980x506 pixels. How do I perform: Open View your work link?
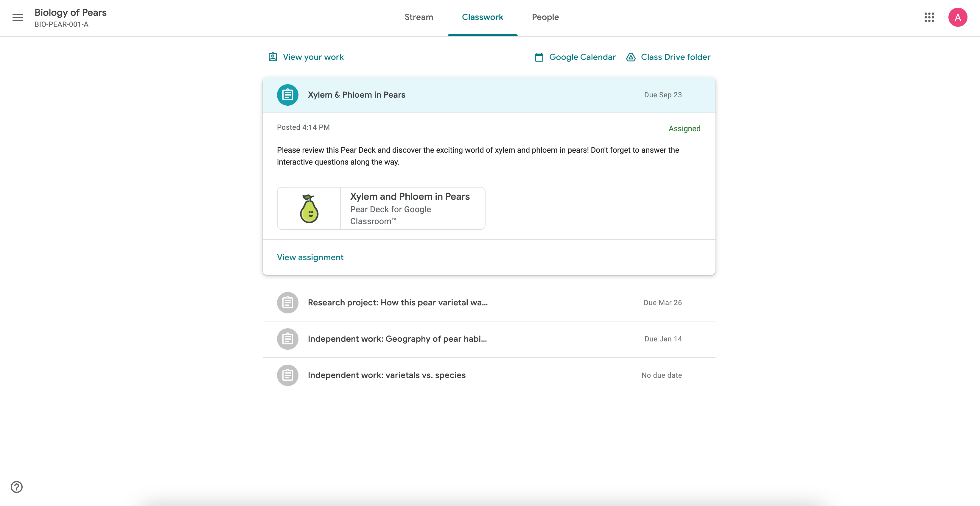313,57
